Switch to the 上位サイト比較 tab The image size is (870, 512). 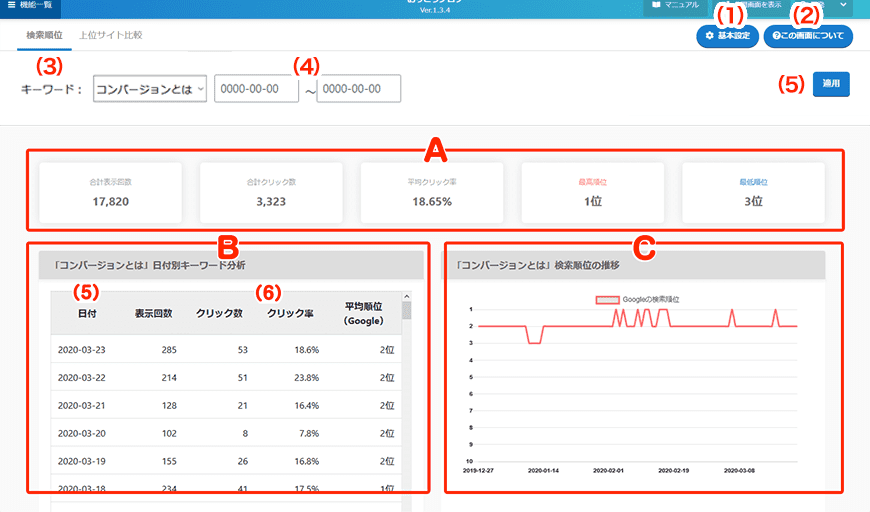(x=111, y=35)
